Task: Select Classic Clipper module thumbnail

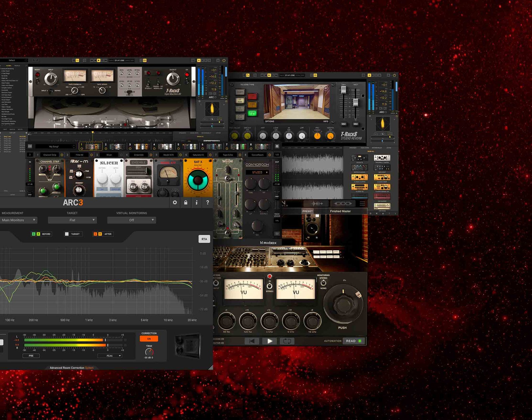Action: click(359, 177)
